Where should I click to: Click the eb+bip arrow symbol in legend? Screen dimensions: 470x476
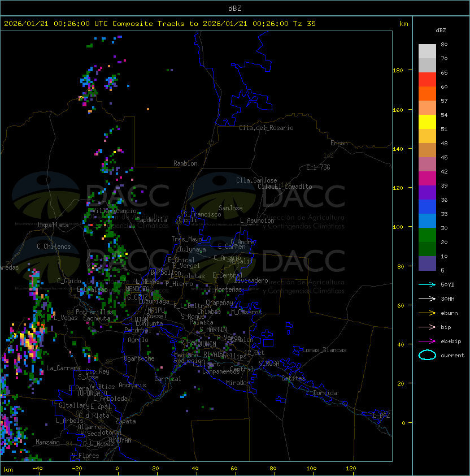[427, 341]
